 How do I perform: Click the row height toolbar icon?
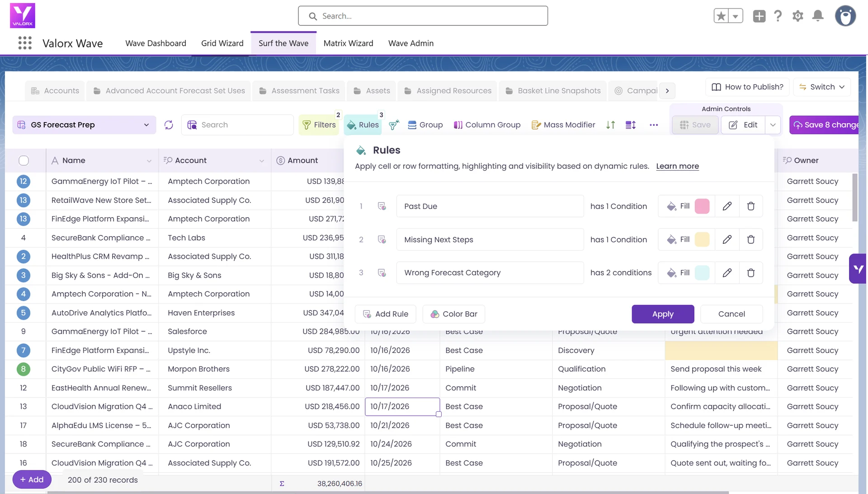pyautogui.click(x=631, y=125)
